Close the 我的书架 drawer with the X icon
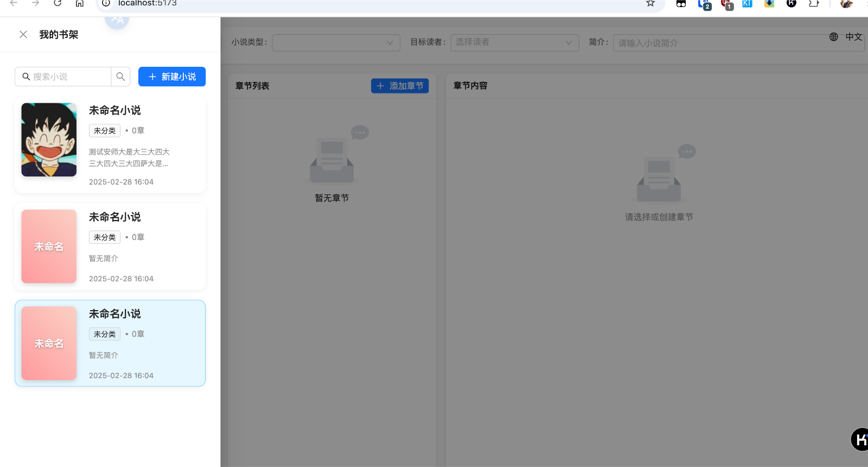The image size is (868, 467). tap(23, 34)
